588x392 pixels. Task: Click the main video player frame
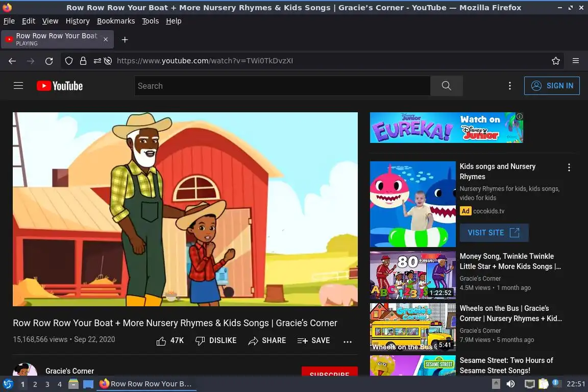click(x=185, y=209)
